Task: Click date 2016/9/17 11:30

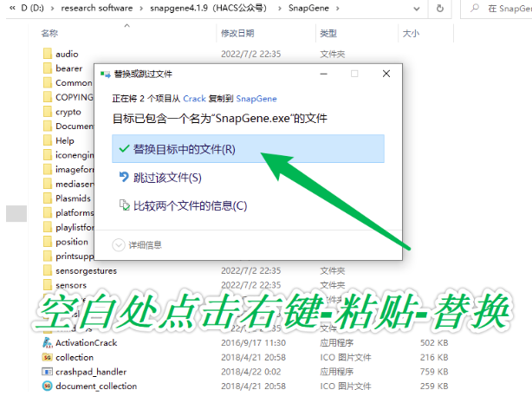Action: pyautogui.click(x=253, y=343)
